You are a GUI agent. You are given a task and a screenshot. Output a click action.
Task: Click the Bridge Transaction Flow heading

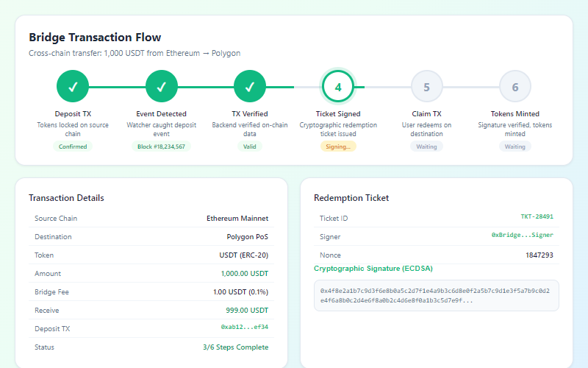[x=95, y=38]
